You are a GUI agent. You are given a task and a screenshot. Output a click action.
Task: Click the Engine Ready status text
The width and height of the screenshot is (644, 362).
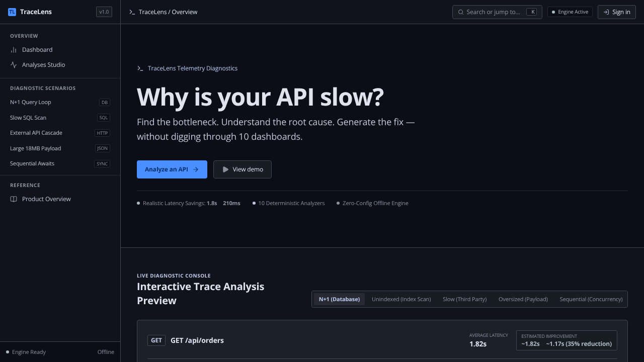pos(29,352)
